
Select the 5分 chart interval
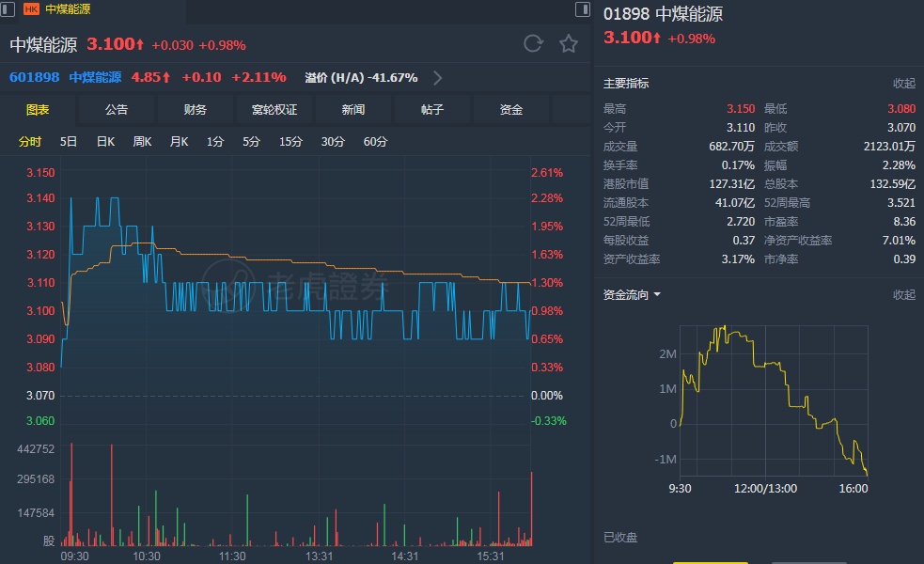pos(251,141)
